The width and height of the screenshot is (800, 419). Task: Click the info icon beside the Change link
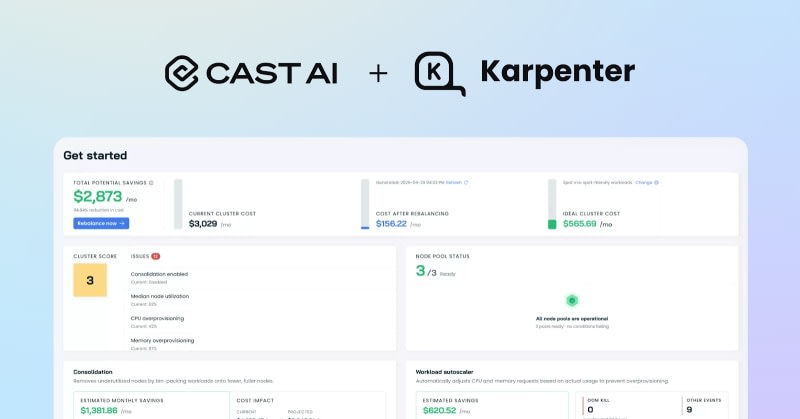tap(656, 182)
